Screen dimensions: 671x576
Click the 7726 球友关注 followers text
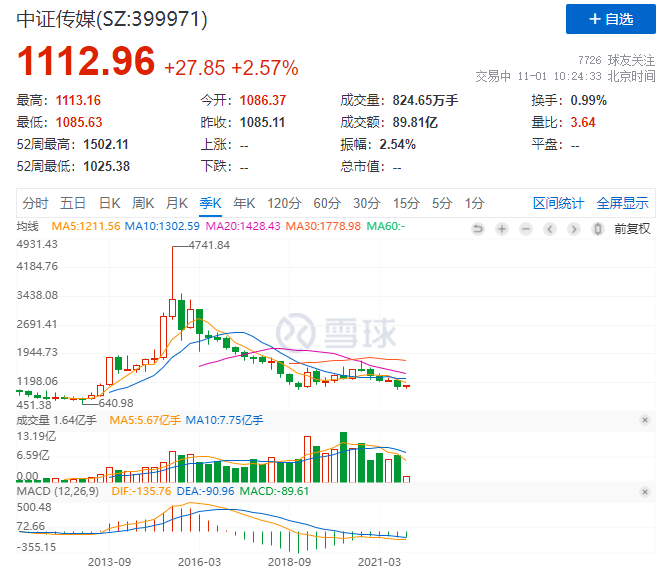[x=617, y=60]
